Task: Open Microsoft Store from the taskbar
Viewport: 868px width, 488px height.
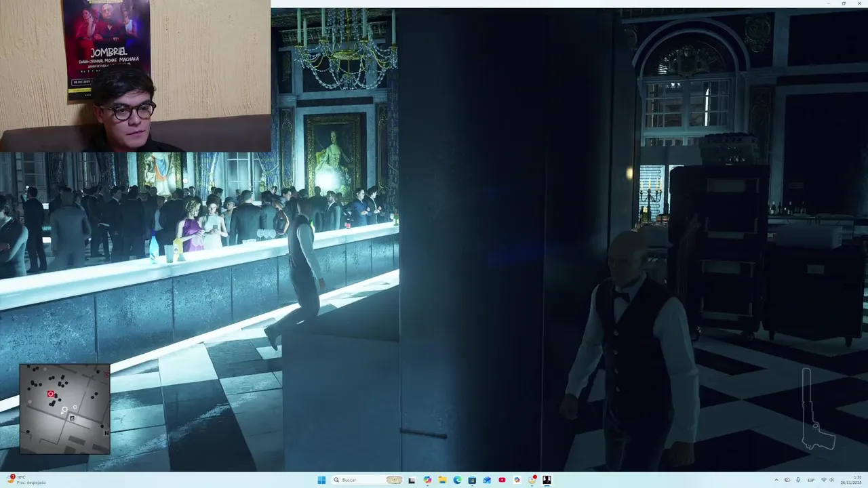Action: coord(472,480)
